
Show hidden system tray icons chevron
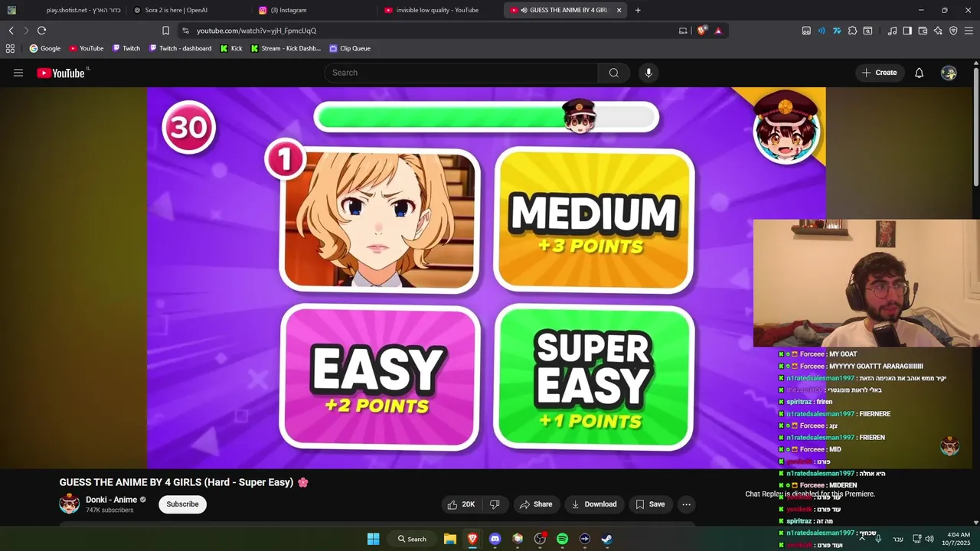[862, 539]
